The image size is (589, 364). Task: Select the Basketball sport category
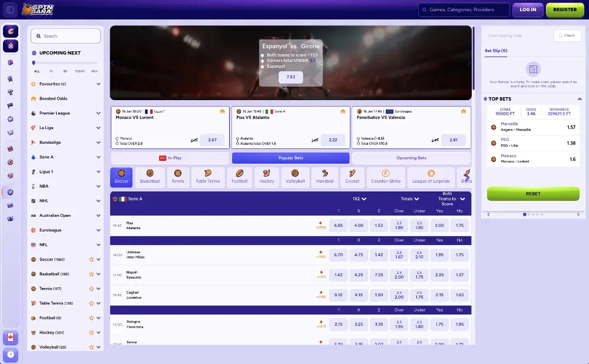[x=150, y=177]
